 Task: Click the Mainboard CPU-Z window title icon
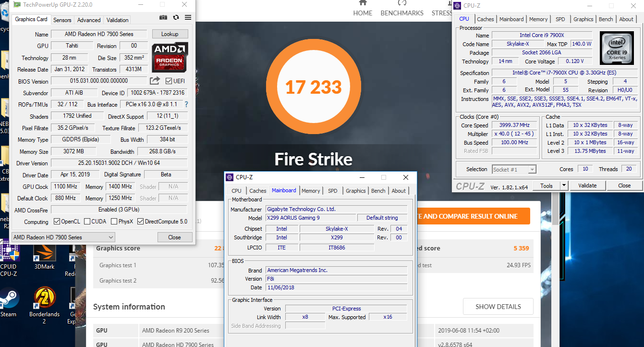(230, 177)
